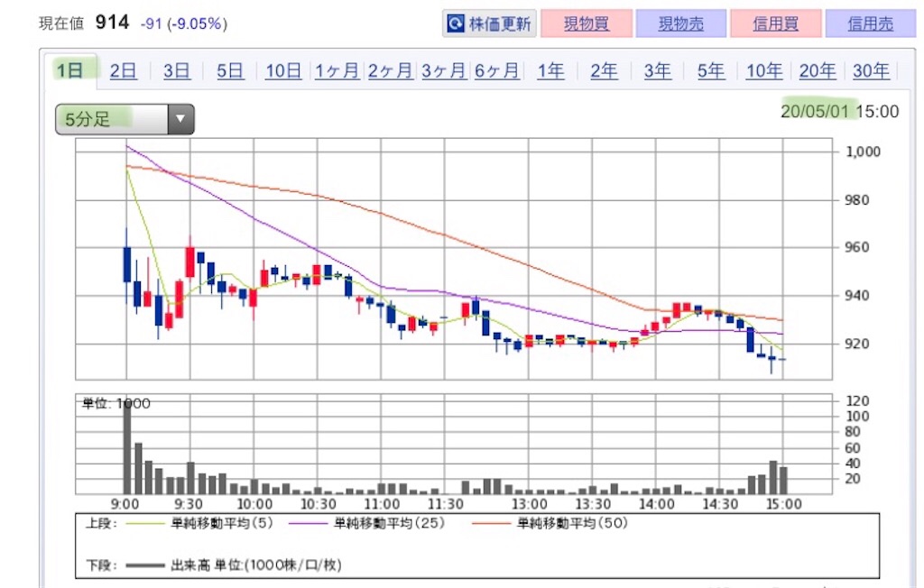Image resolution: width=924 pixels, height=588 pixels.
Task: Switch to the 10日 period tab
Action: click(x=283, y=70)
